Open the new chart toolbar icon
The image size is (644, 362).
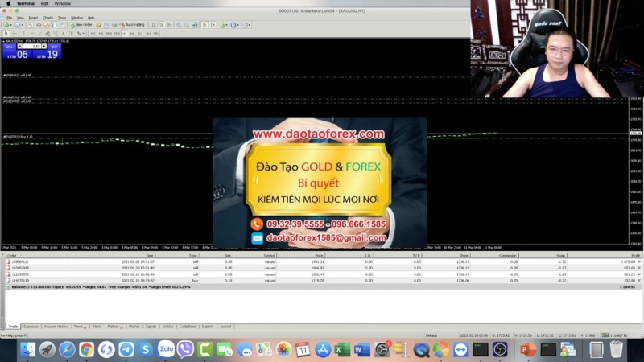point(6,25)
